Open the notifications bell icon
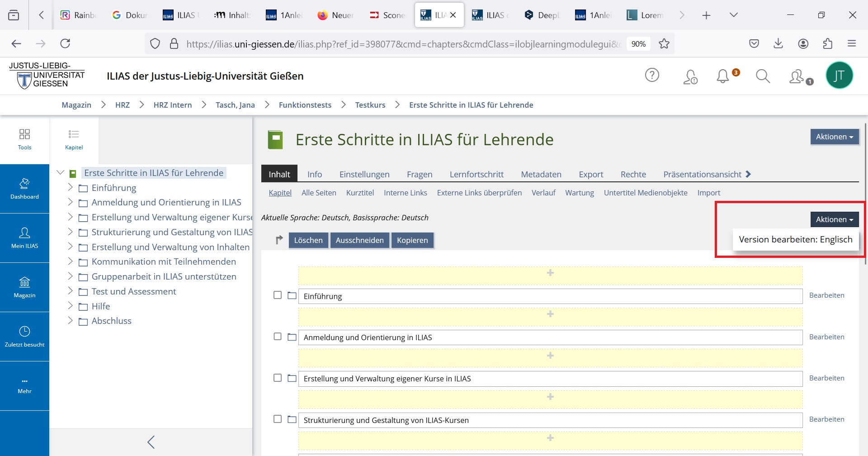Viewport: 868px width, 456px height. click(x=723, y=76)
